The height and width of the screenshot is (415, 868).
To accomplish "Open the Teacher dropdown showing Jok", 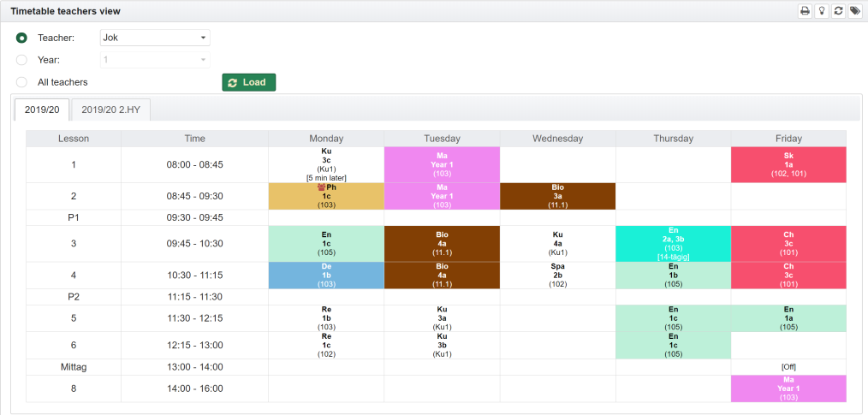I will [155, 38].
